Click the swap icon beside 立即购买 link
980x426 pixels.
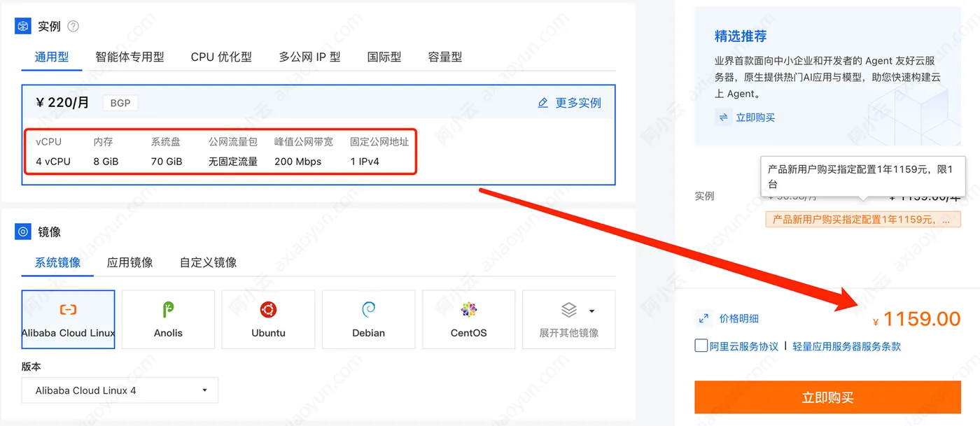point(722,118)
